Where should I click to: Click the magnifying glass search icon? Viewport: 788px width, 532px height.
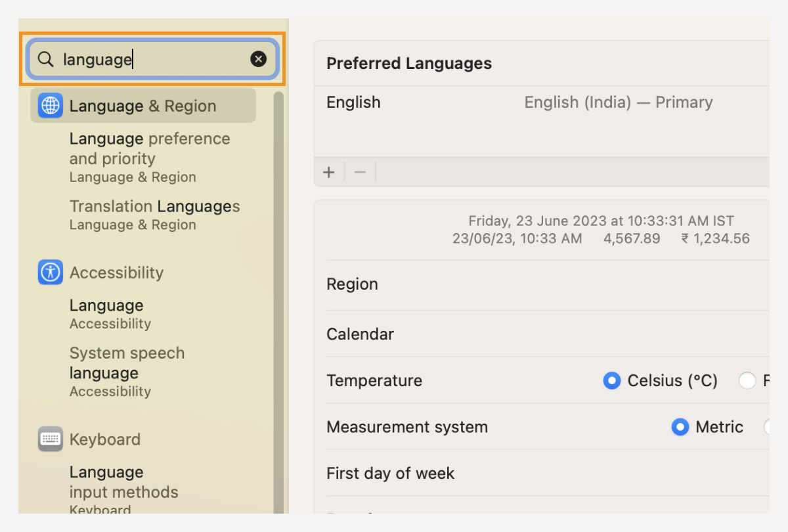coord(45,59)
